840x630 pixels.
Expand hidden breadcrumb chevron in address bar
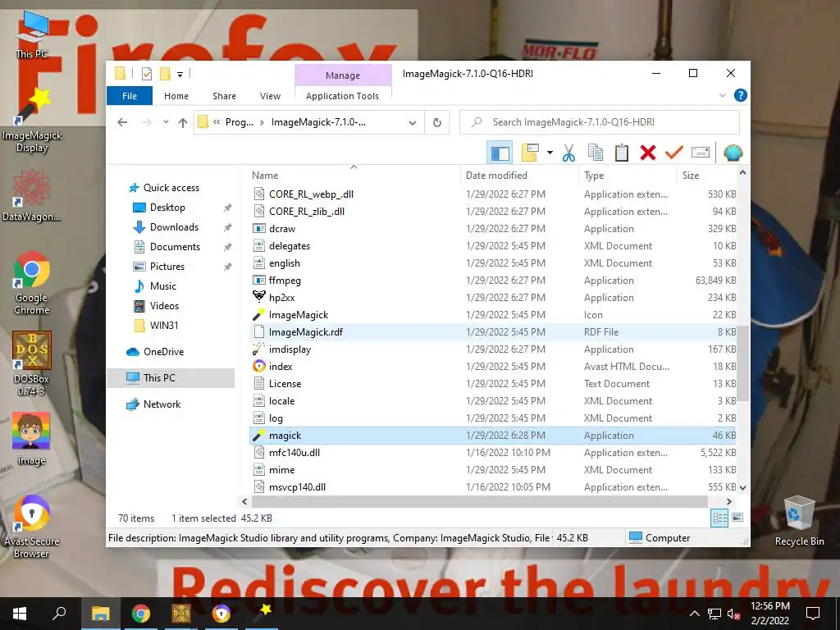217,122
